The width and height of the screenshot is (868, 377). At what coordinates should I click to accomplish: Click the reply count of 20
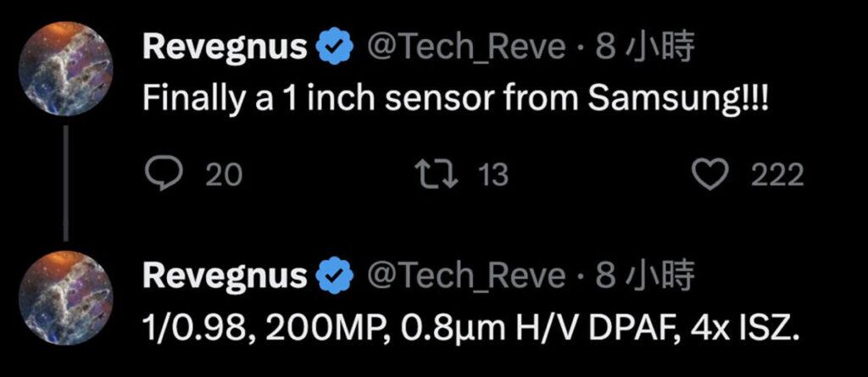[224, 175]
